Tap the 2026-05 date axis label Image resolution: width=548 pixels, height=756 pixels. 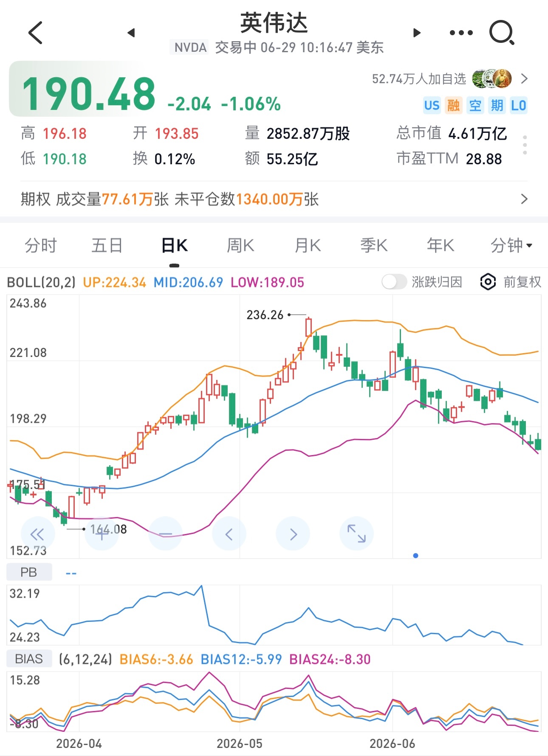pos(239,744)
